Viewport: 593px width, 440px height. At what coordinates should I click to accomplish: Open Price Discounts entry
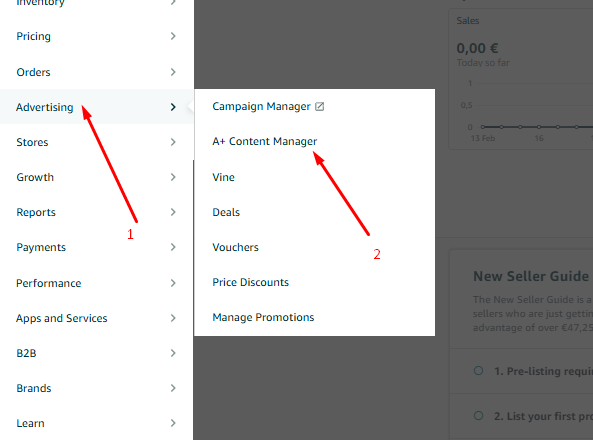(x=250, y=282)
